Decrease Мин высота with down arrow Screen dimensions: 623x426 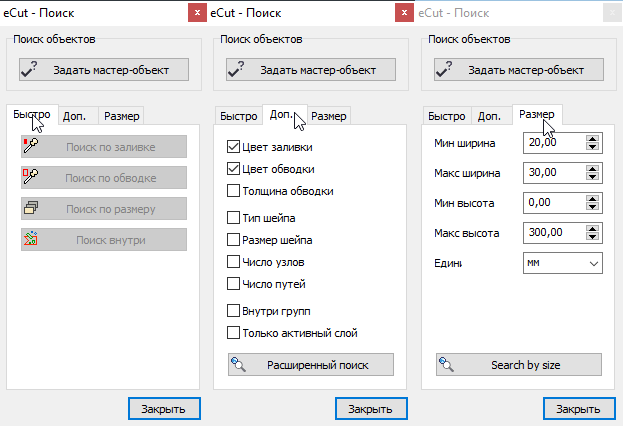click(592, 207)
